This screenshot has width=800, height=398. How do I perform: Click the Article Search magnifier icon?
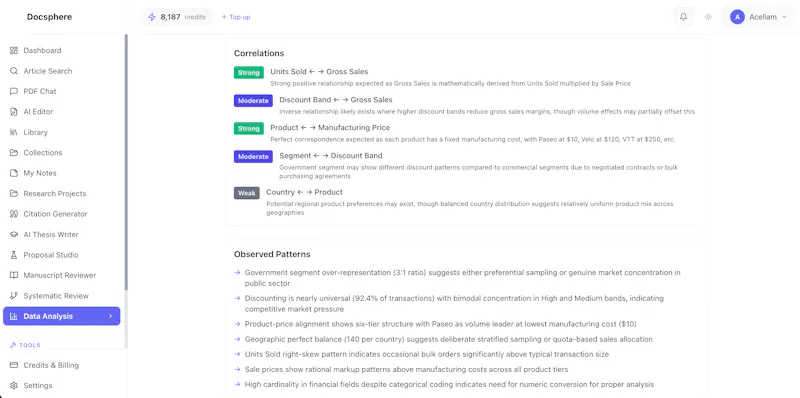(x=14, y=71)
